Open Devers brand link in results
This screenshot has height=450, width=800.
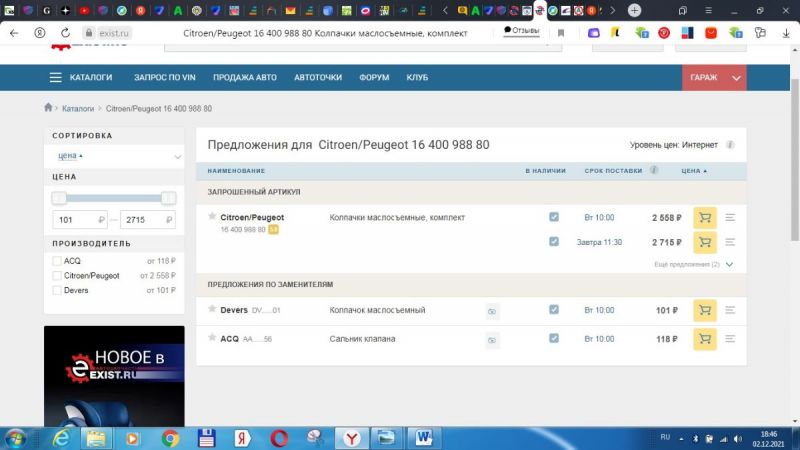click(234, 310)
